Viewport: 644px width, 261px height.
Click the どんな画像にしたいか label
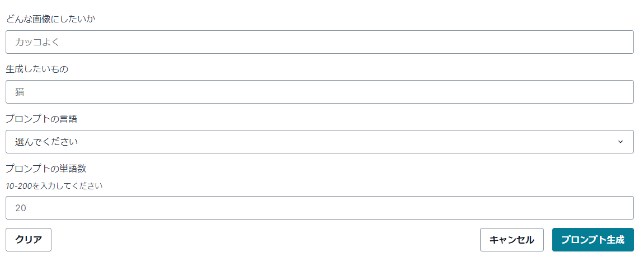click(49, 19)
